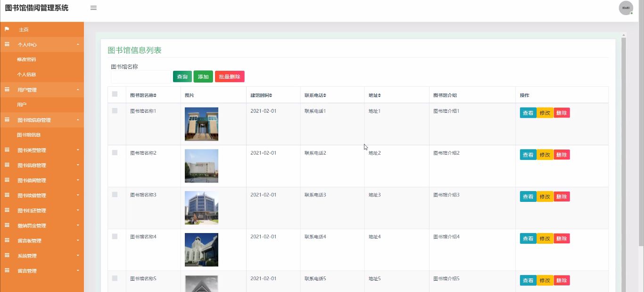644x292 pixels.
Task: Click the grid icon beside 图书信息管理
Action: (7, 165)
